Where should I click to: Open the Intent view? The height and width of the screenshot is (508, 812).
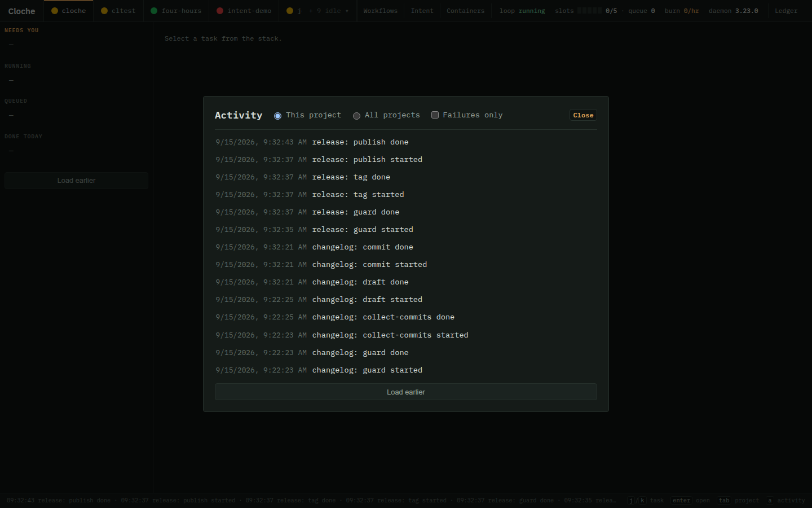click(x=422, y=11)
